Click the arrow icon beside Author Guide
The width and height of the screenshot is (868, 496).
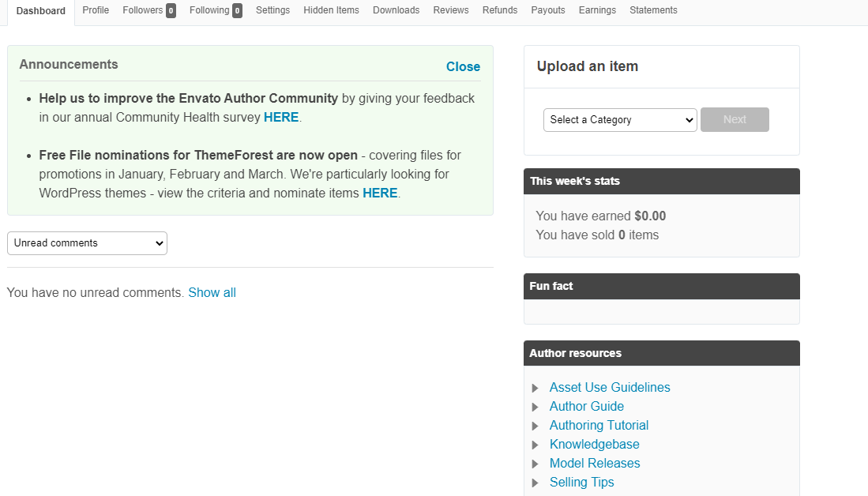(535, 407)
